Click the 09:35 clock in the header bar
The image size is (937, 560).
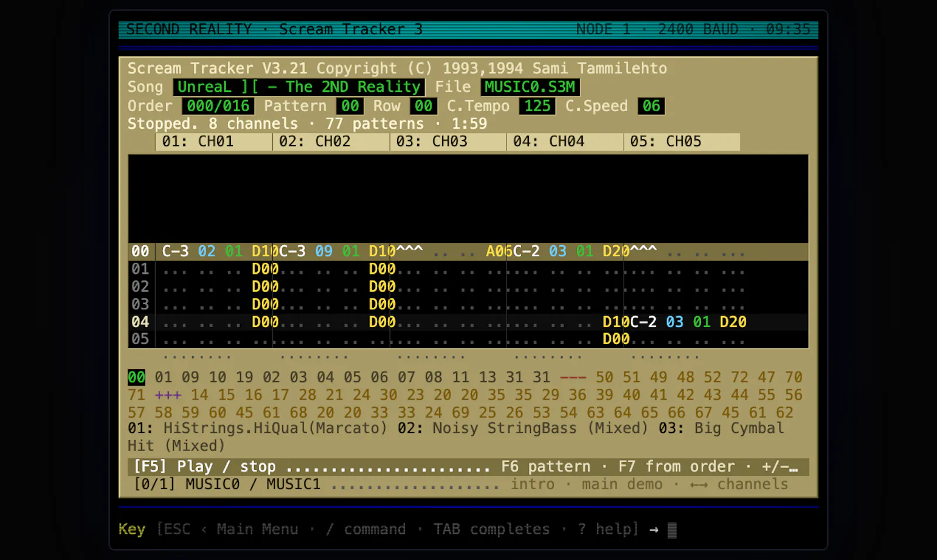[x=788, y=29]
